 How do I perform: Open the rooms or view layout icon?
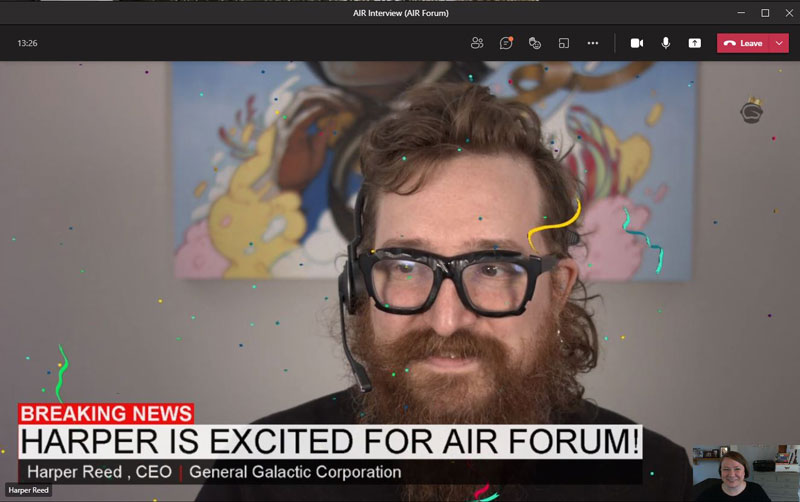point(564,43)
